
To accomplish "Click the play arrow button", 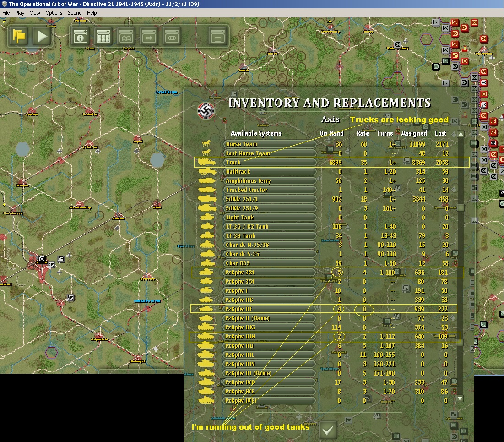I will (42, 36).
